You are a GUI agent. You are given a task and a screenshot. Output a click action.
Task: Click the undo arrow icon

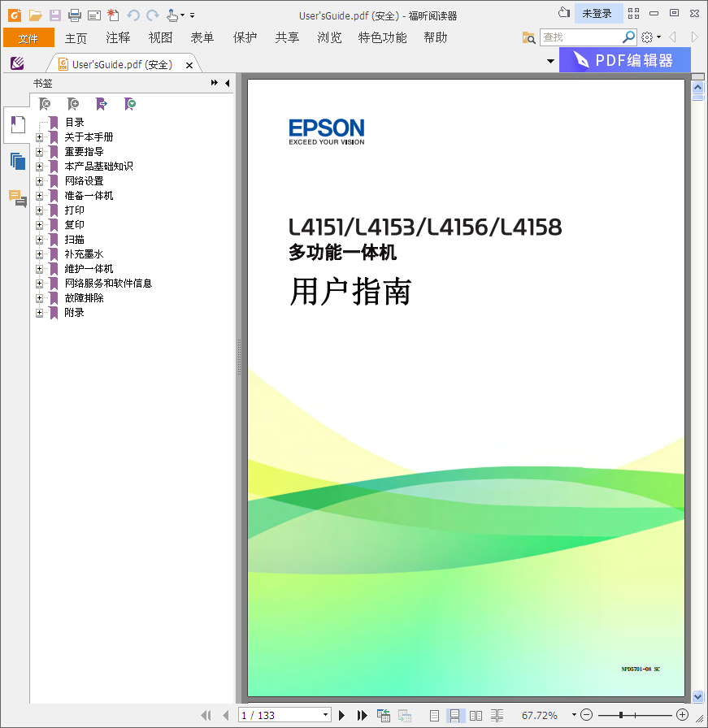133,15
